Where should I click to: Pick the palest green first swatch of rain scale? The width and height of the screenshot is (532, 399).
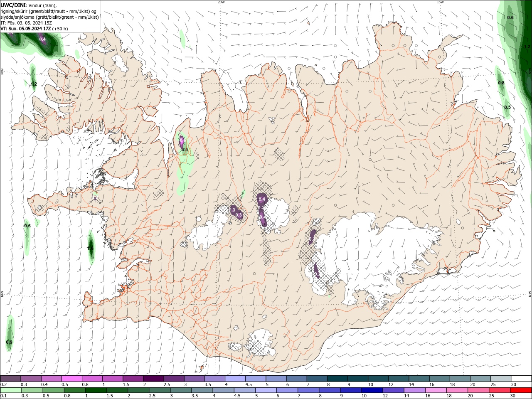(x=10, y=390)
